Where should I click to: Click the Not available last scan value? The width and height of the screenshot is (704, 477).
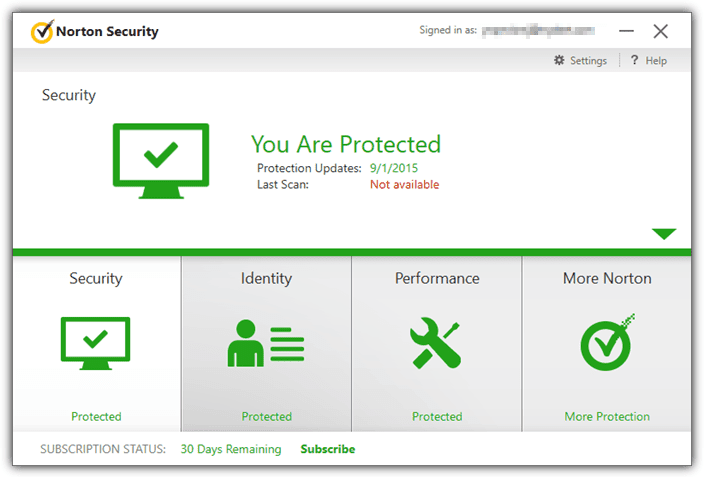[x=405, y=185]
